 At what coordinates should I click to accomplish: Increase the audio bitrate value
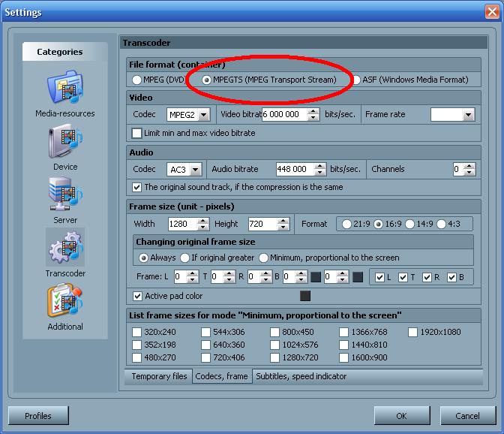319,166
